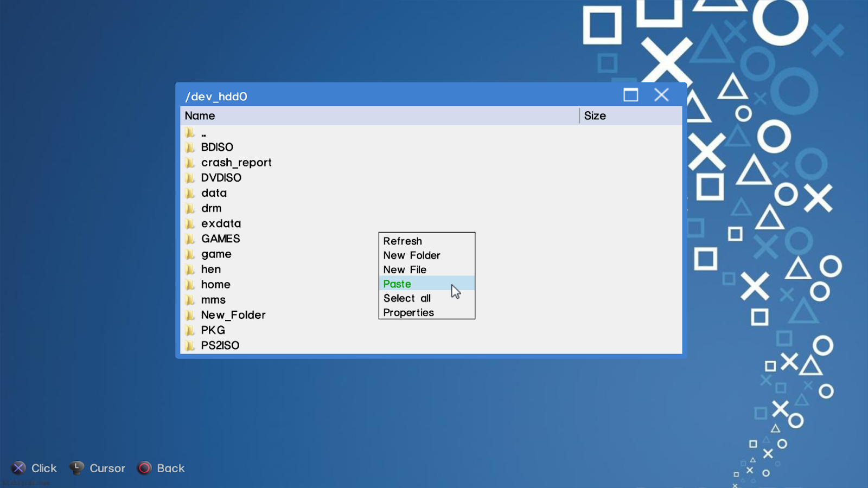Image resolution: width=868 pixels, height=488 pixels.
Task: Select the lowercase game folder name
Action: [x=216, y=254]
